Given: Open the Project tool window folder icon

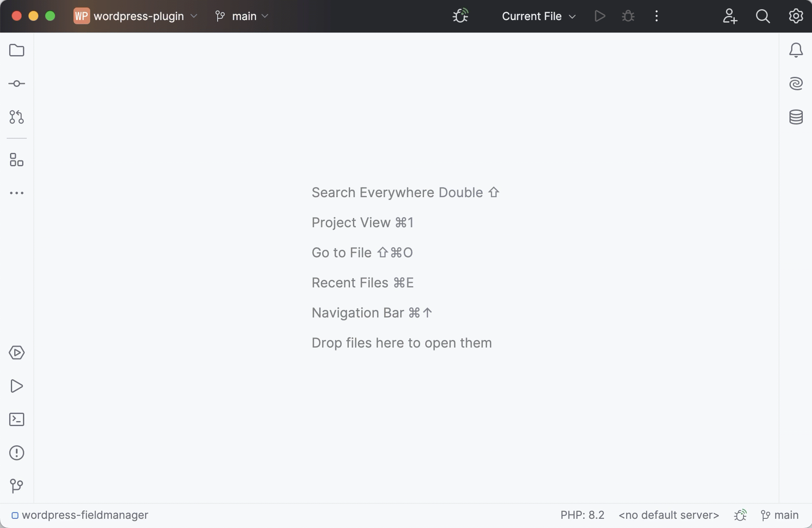Looking at the screenshot, I should [16, 50].
